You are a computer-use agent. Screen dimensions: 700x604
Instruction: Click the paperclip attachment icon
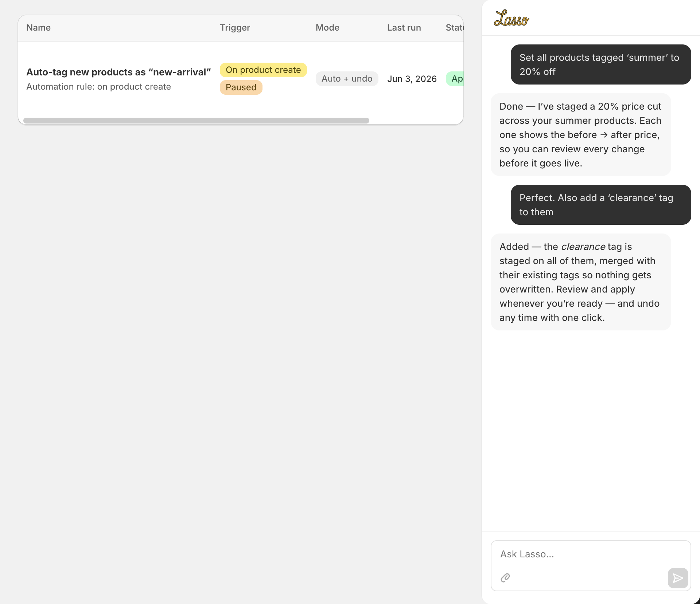click(505, 578)
